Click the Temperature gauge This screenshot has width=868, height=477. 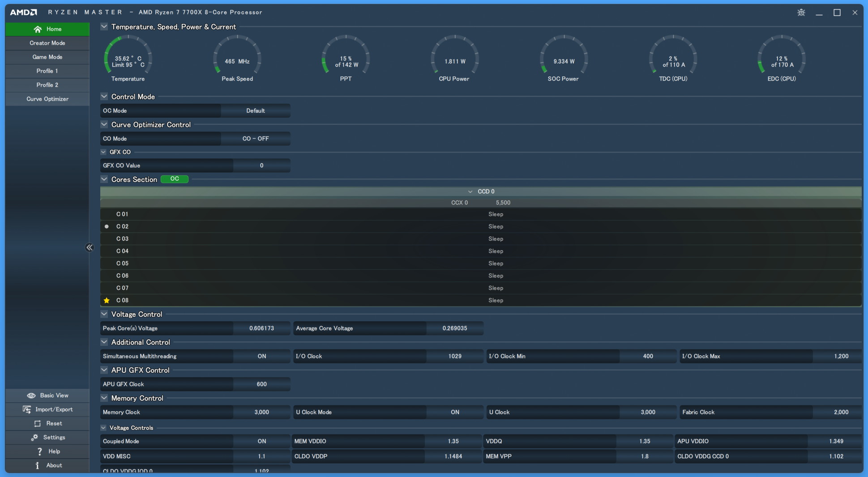tap(128, 59)
